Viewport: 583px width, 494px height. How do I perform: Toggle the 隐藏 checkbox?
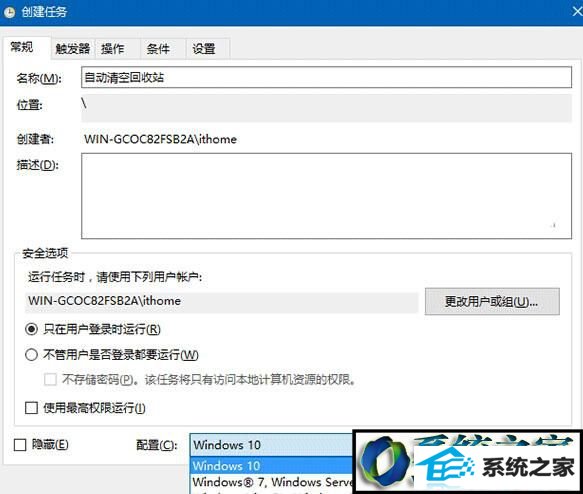point(20,445)
